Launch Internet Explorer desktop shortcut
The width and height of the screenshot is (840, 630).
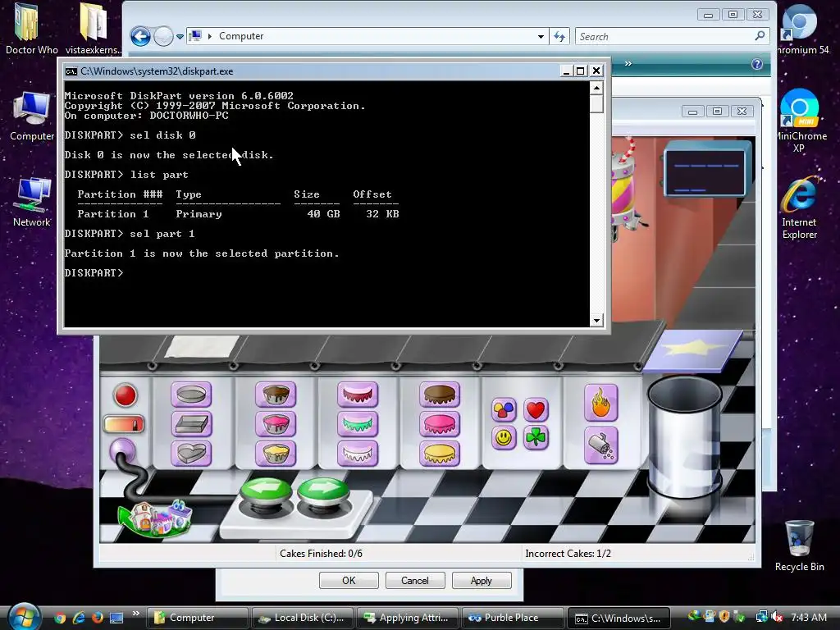(x=799, y=208)
